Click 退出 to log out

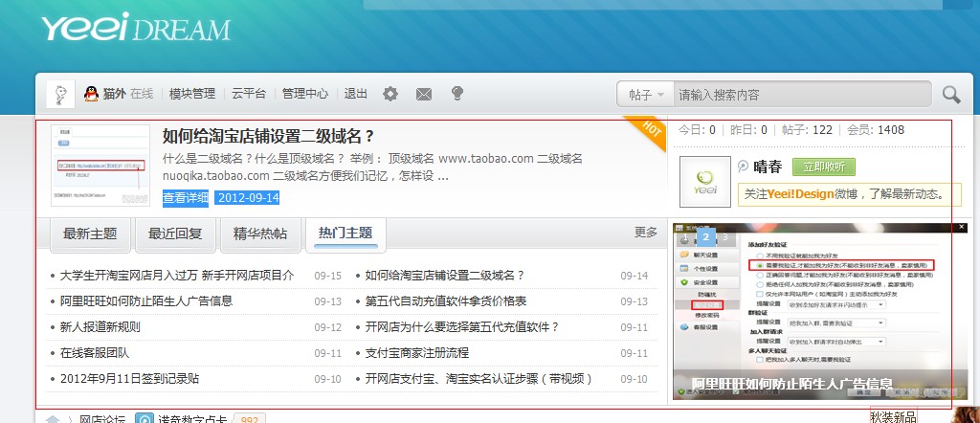tap(356, 94)
